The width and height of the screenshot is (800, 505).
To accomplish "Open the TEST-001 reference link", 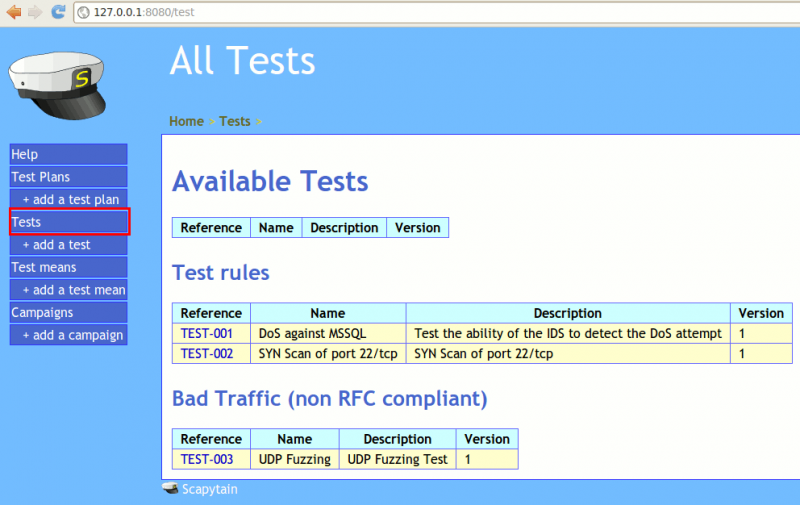I will pos(207,334).
